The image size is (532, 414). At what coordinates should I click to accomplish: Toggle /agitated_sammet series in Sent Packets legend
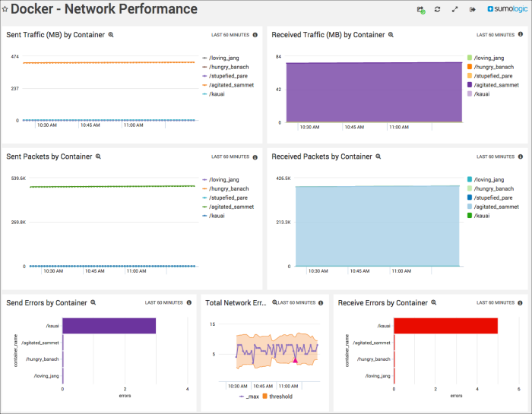coord(231,207)
